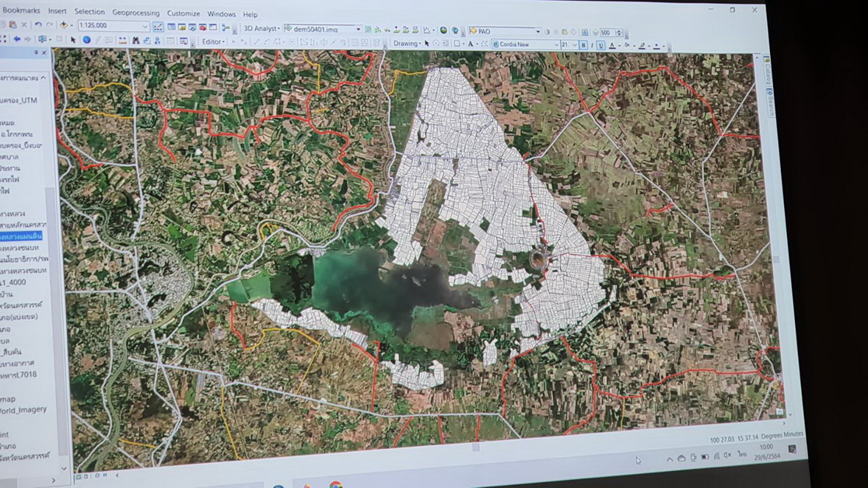Open the Selection menu

point(89,12)
